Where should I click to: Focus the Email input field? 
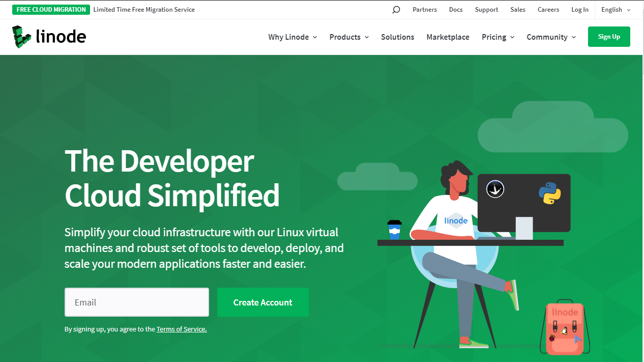coord(136,302)
